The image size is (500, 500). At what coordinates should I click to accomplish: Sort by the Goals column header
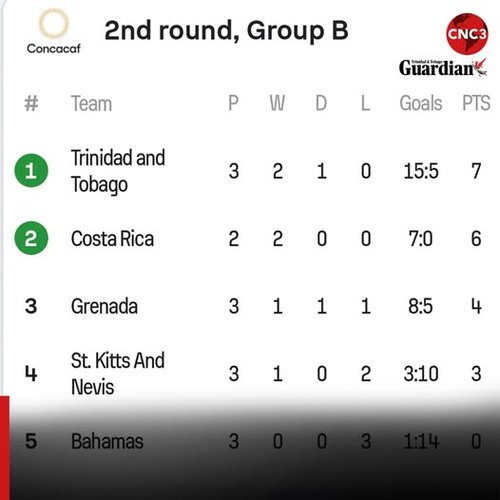(421, 103)
